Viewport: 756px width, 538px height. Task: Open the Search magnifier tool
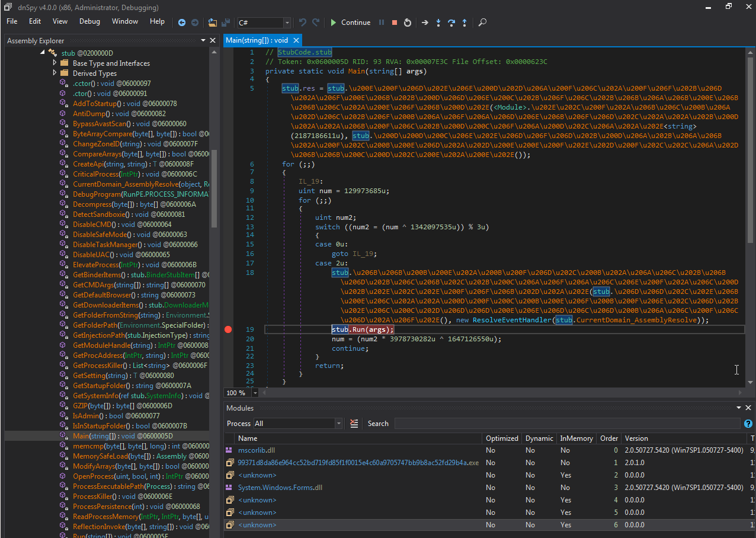click(x=483, y=23)
